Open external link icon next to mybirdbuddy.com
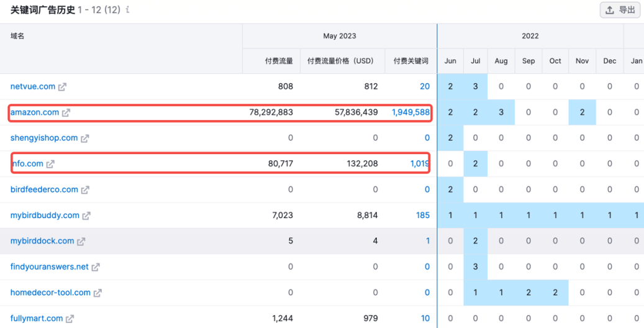Image resolution: width=644 pixels, height=328 pixels. point(86,216)
